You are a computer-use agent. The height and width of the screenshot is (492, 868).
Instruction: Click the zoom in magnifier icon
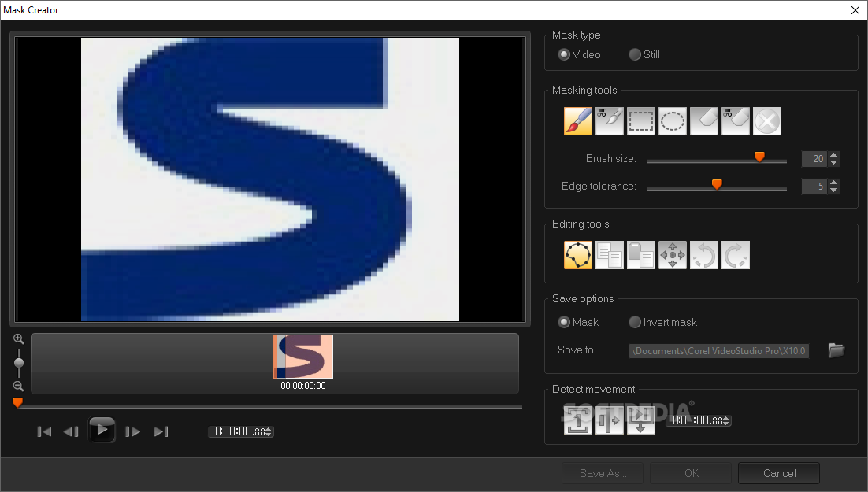(18, 338)
